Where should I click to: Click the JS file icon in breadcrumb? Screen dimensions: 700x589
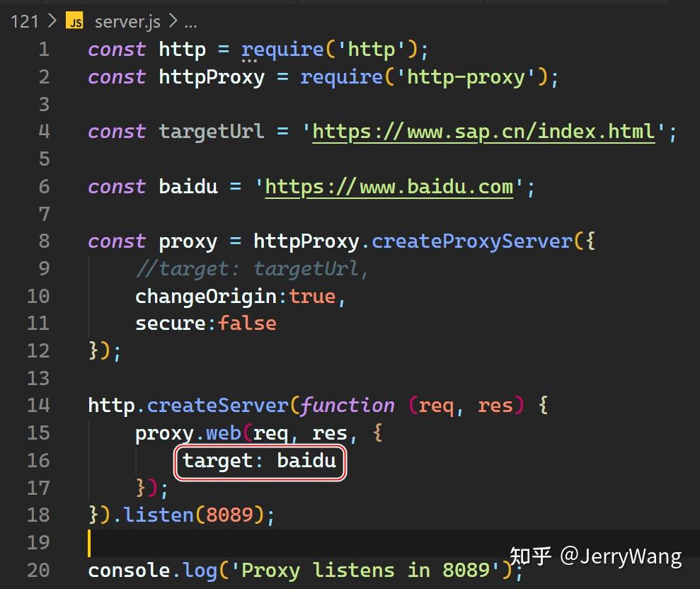[x=74, y=21]
